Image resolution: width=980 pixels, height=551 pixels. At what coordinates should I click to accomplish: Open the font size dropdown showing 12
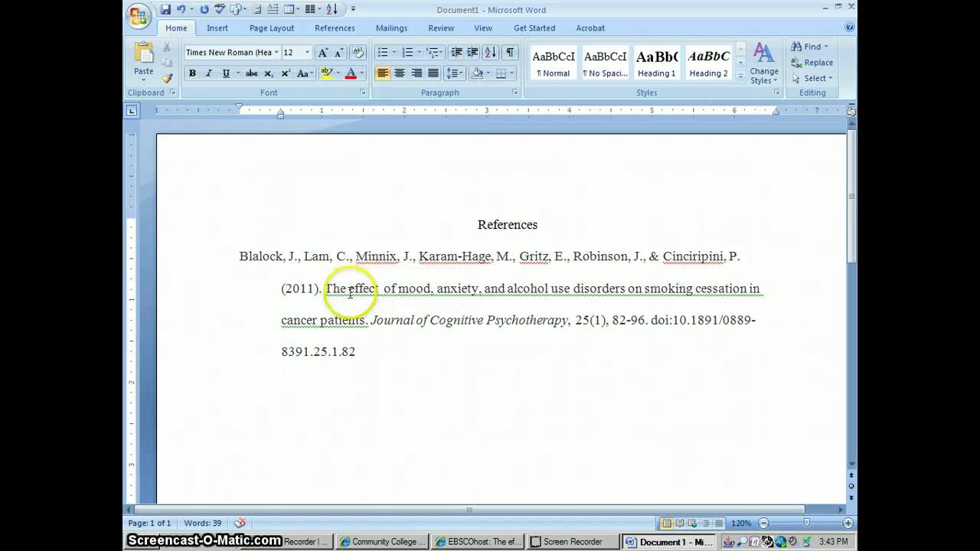click(307, 53)
